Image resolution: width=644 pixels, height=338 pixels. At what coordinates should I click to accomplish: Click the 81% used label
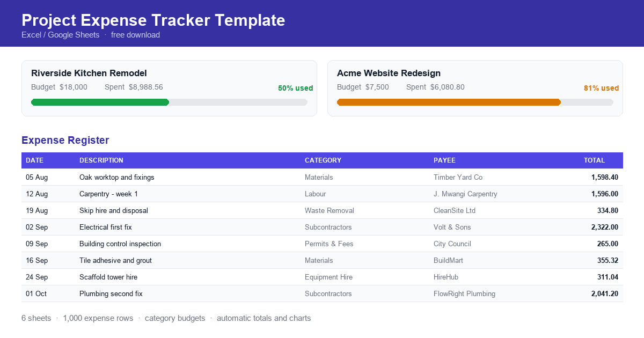(x=601, y=88)
